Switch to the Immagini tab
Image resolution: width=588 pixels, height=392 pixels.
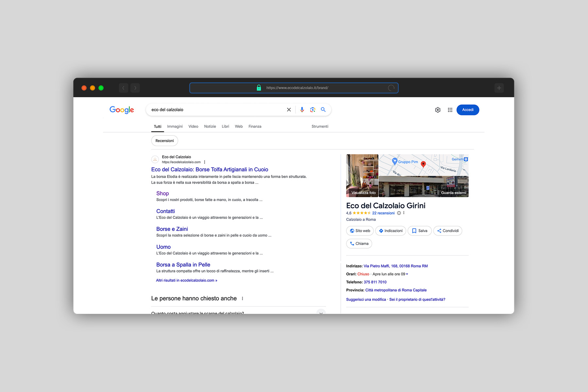pos(175,126)
